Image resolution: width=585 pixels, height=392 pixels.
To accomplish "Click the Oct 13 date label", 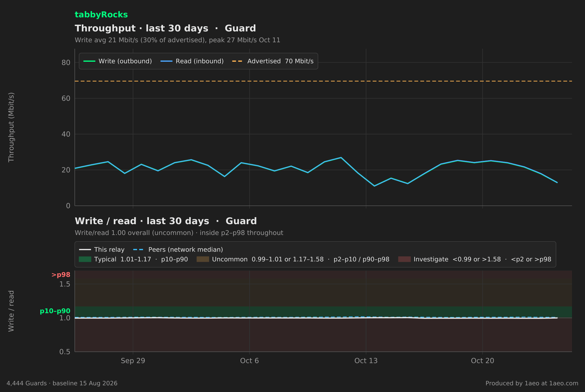I will click(x=366, y=361).
